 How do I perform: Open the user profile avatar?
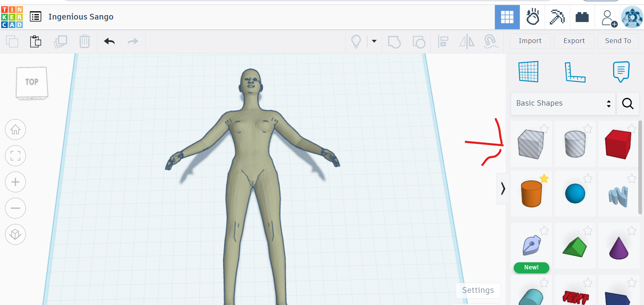click(x=632, y=17)
